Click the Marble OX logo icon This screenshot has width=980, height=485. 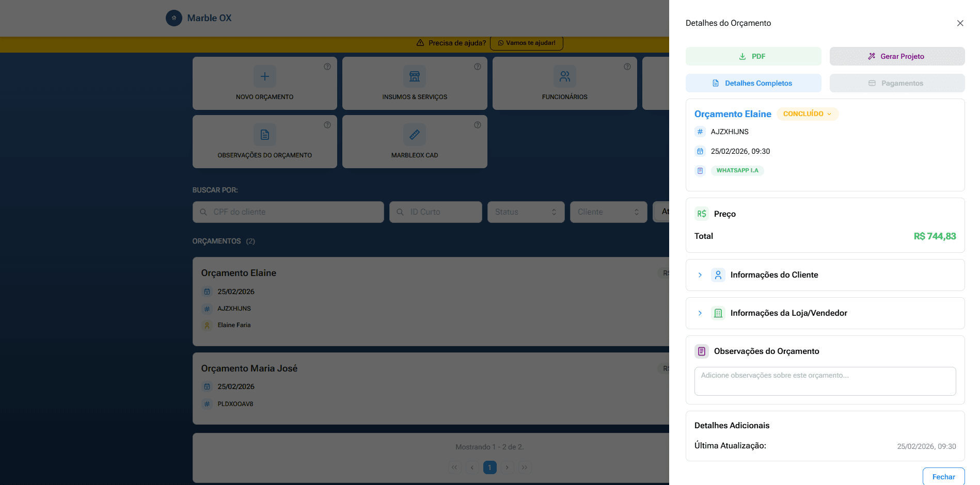(174, 18)
